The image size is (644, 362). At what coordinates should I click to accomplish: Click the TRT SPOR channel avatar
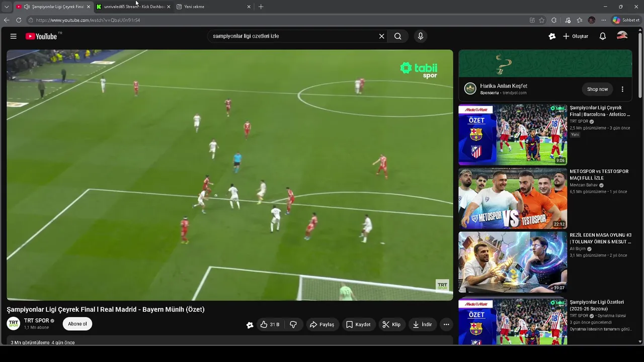pos(14,323)
